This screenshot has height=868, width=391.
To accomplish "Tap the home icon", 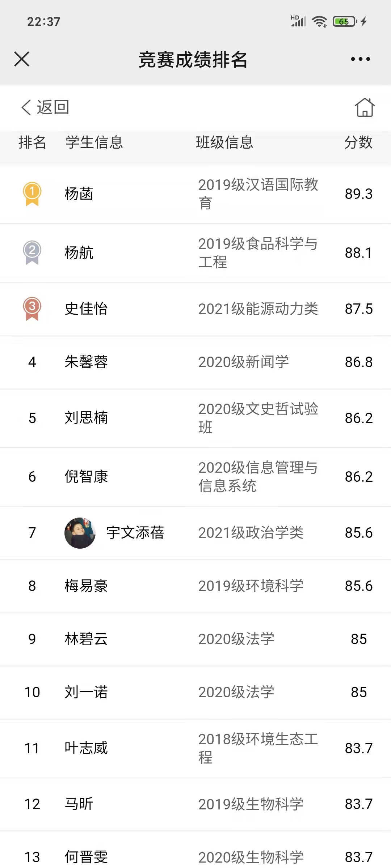I will pyautogui.click(x=365, y=107).
